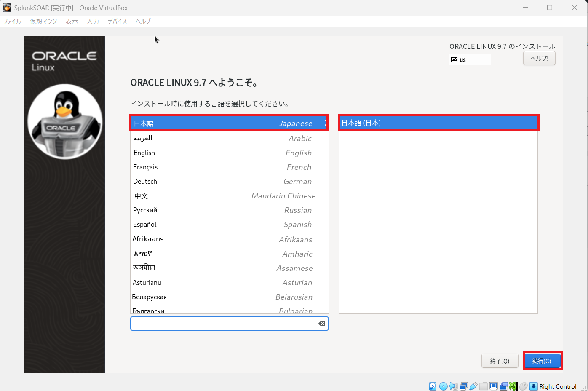Screen dimensions: 588x391
Task: Click the audio speaker status icon
Action: [x=453, y=386]
